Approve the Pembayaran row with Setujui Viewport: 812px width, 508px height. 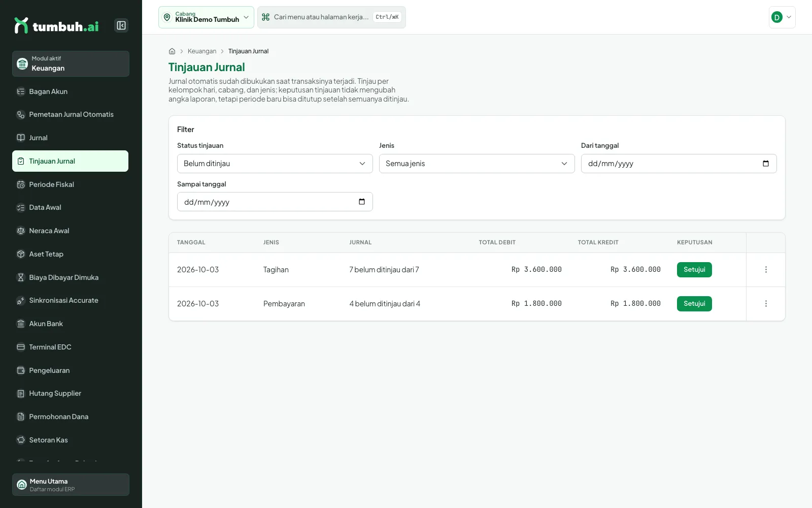point(694,304)
